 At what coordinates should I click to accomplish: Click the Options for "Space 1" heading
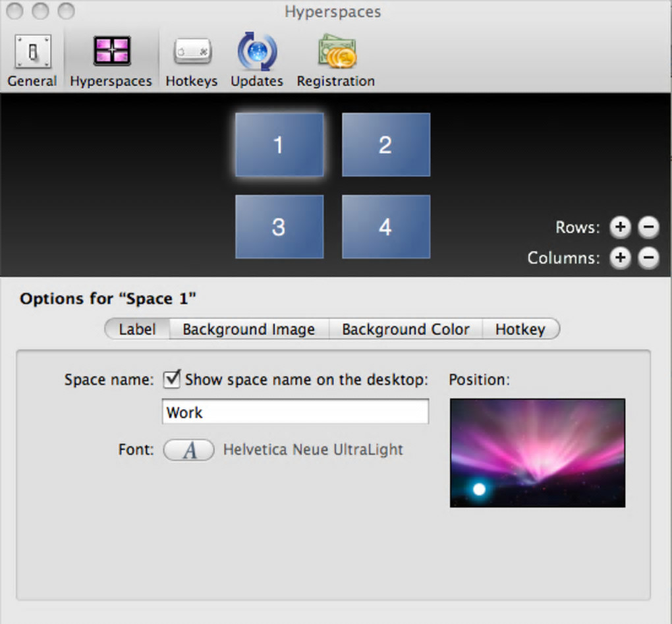click(108, 298)
